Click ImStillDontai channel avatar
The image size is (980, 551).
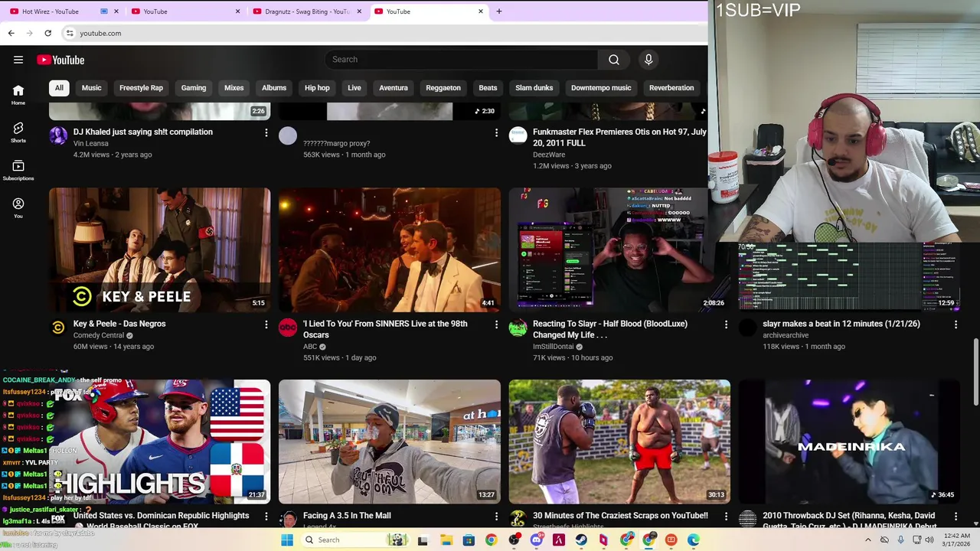pyautogui.click(x=518, y=328)
